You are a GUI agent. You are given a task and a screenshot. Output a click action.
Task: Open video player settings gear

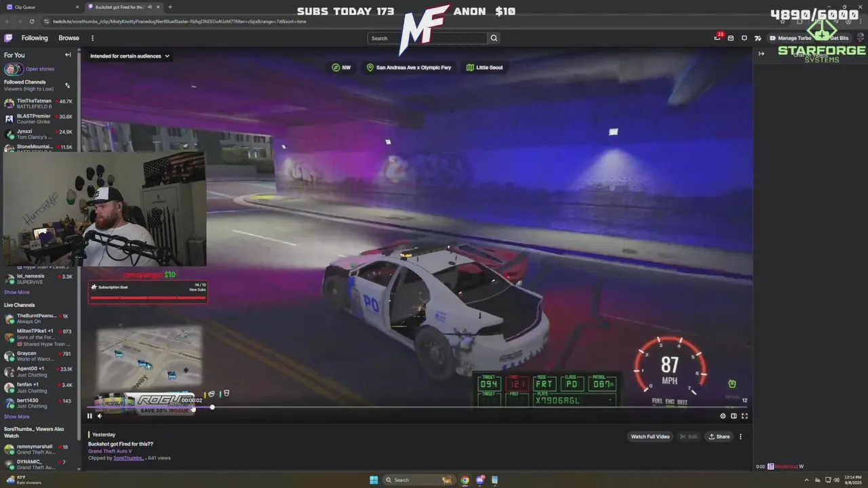pos(723,416)
